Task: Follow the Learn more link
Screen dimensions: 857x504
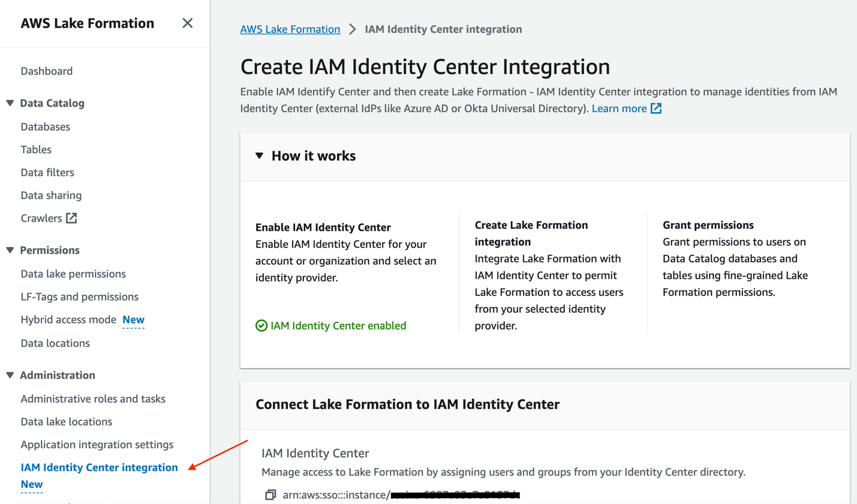Action: coord(620,108)
